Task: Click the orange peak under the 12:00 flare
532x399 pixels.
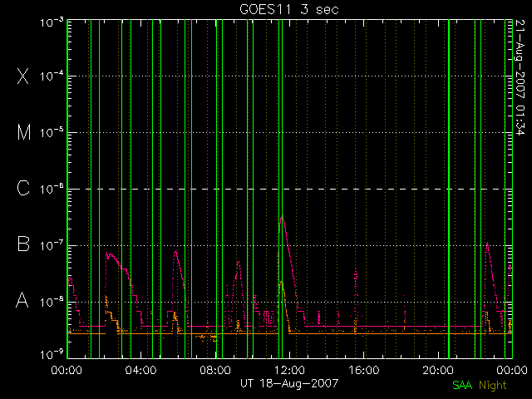Action: [282, 283]
